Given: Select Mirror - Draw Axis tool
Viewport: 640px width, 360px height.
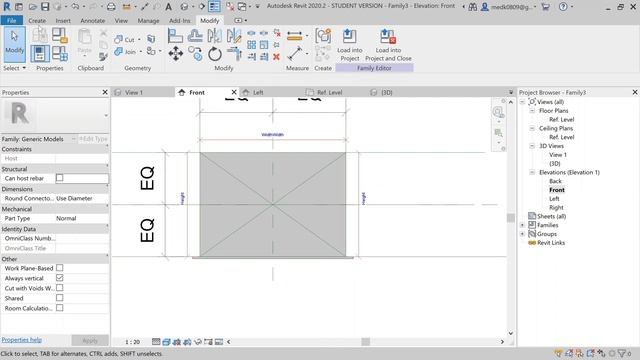Looking at the screenshot, I should click(x=234, y=36).
